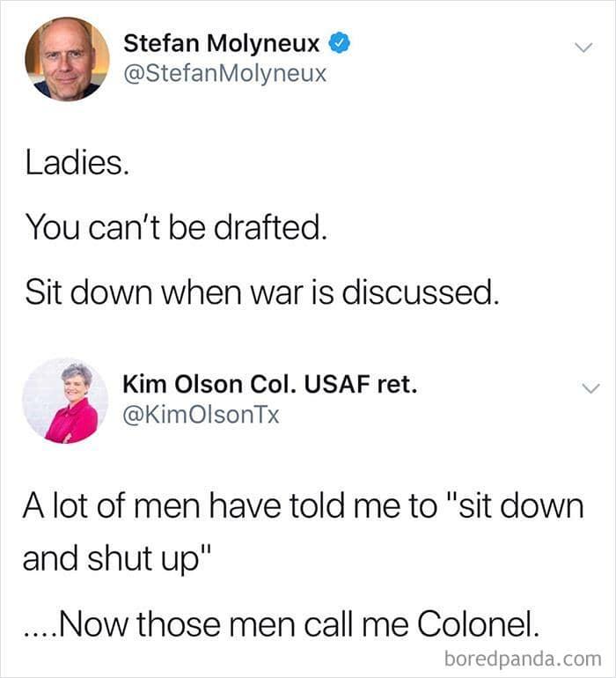Click Kim Olson's profile avatar

(x=65, y=401)
